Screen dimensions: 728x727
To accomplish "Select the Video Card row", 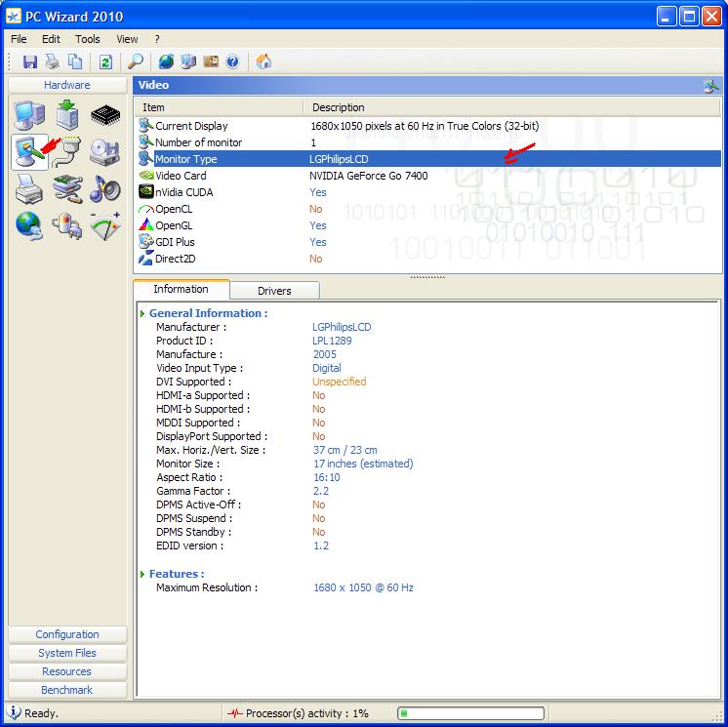I will 428,176.
